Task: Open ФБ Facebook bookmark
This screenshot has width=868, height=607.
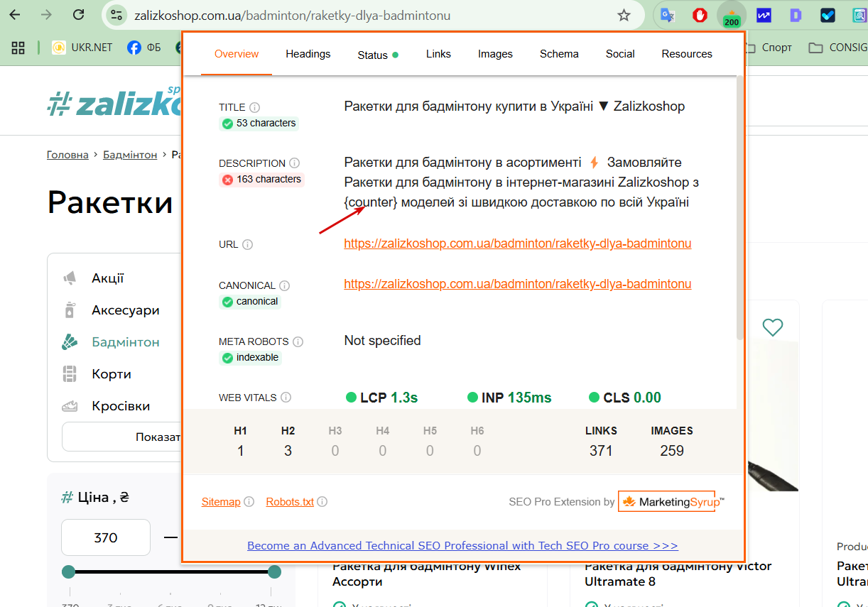Action: tap(144, 48)
